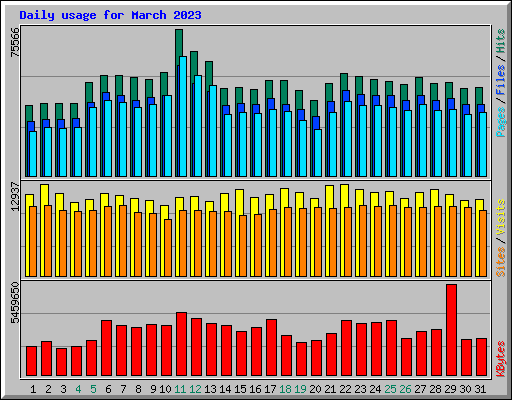512x400 pixels.
Task: Click green weekend day label 5
Action: (93, 389)
